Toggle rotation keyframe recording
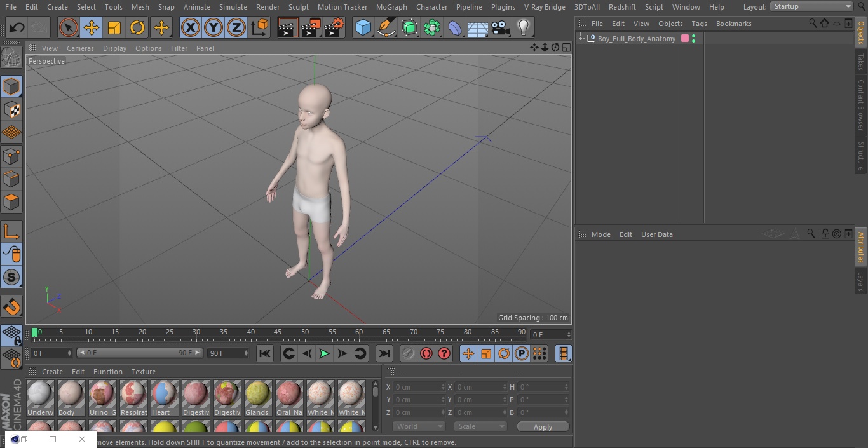This screenshot has height=448, width=868. (504, 354)
